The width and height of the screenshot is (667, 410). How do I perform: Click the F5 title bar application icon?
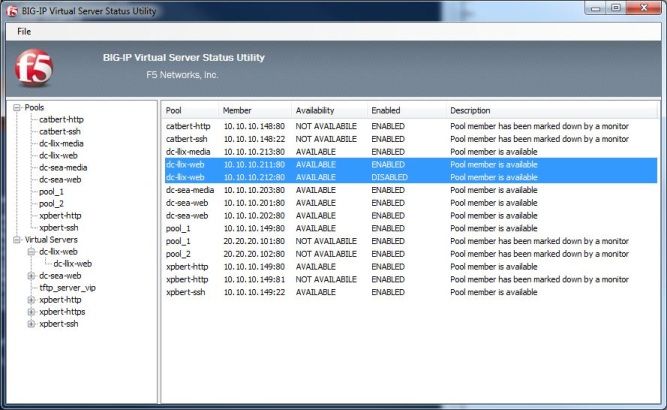click(12, 11)
